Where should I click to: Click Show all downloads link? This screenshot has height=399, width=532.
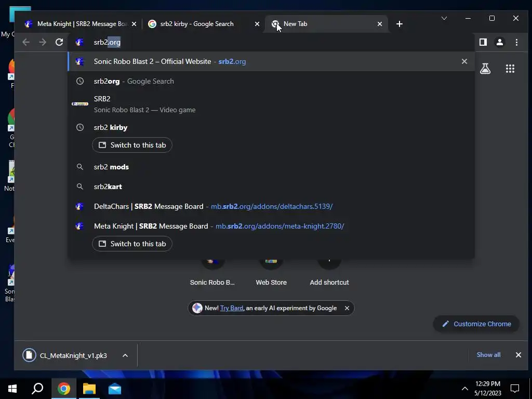pos(488,354)
